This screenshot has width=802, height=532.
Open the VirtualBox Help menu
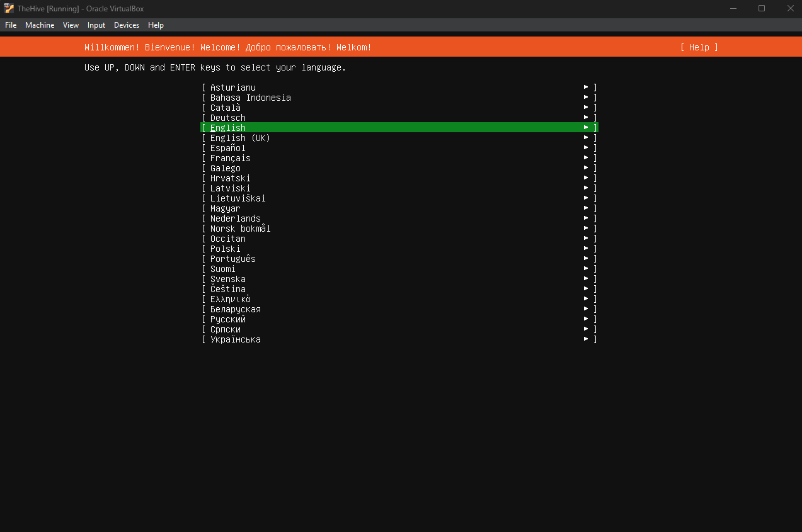tap(156, 25)
